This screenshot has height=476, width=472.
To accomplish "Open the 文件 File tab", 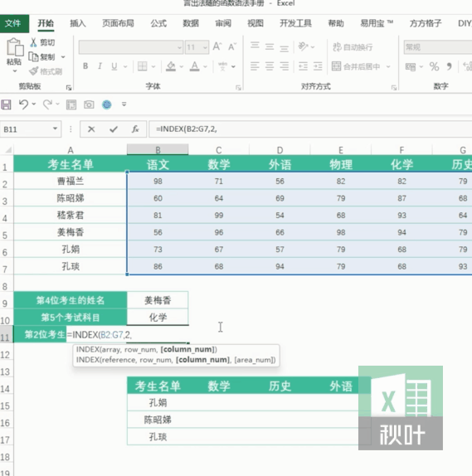I will [x=13, y=23].
